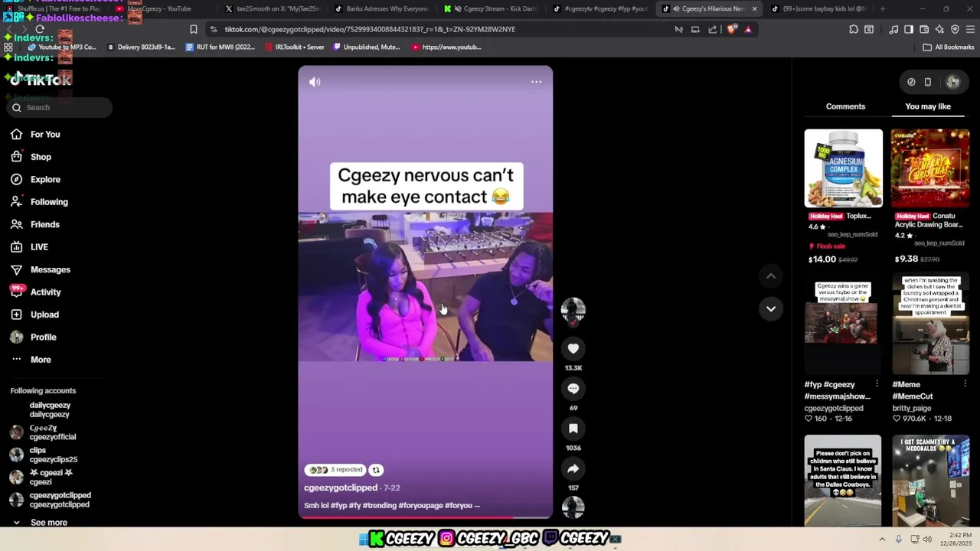
Task: Click the 3 reposted badge
Action: click(x=336, y=470)
